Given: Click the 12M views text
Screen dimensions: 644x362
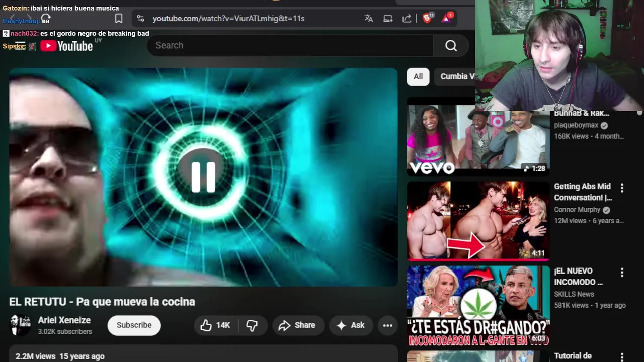Looking at the screenshot, I should click(570, 221).
